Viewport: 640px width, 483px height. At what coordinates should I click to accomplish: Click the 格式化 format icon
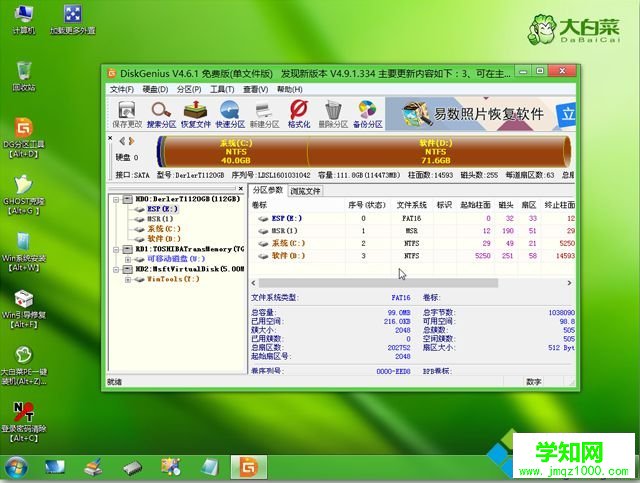click(x=299, y=114)
